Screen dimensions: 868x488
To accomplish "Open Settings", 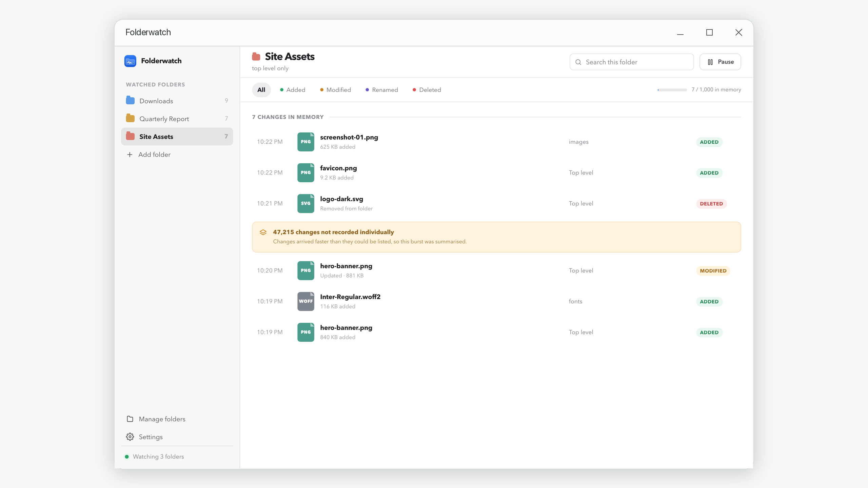I will (x=177, y=437).
